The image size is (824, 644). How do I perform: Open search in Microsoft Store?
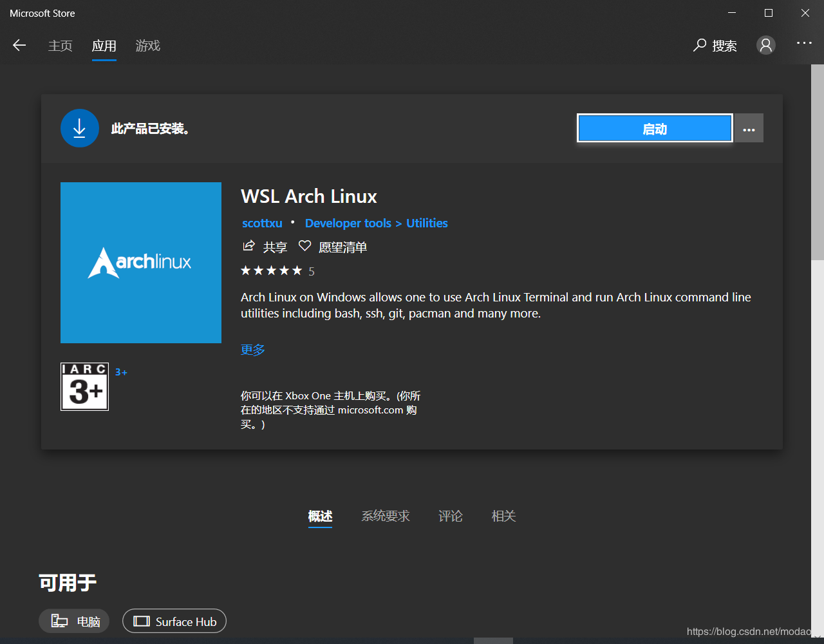click(x=715, y=45)
